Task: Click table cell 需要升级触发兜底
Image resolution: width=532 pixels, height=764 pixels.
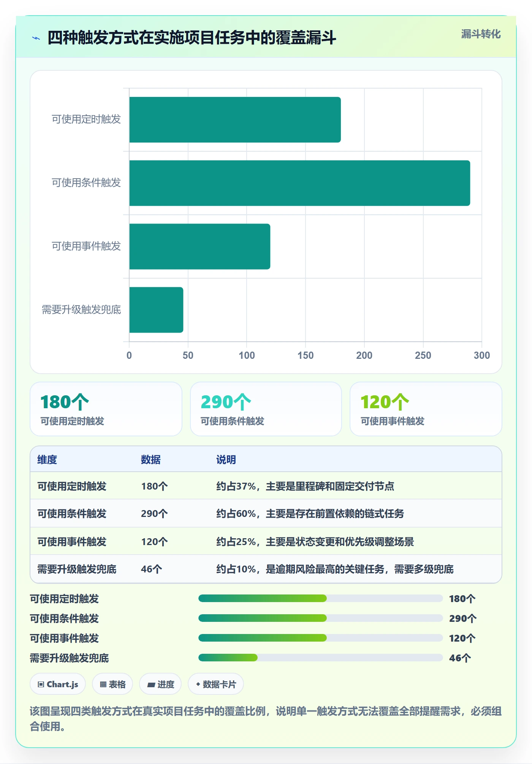Action: [77, 569]
